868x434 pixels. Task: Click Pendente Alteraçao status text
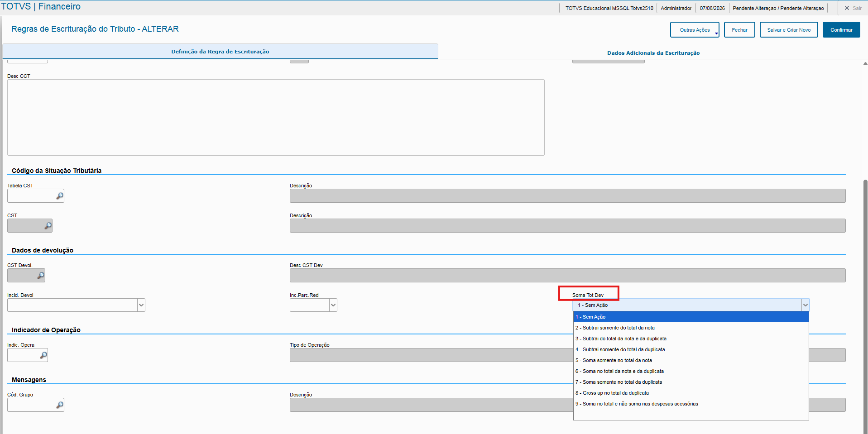click(x=778, y=8)
